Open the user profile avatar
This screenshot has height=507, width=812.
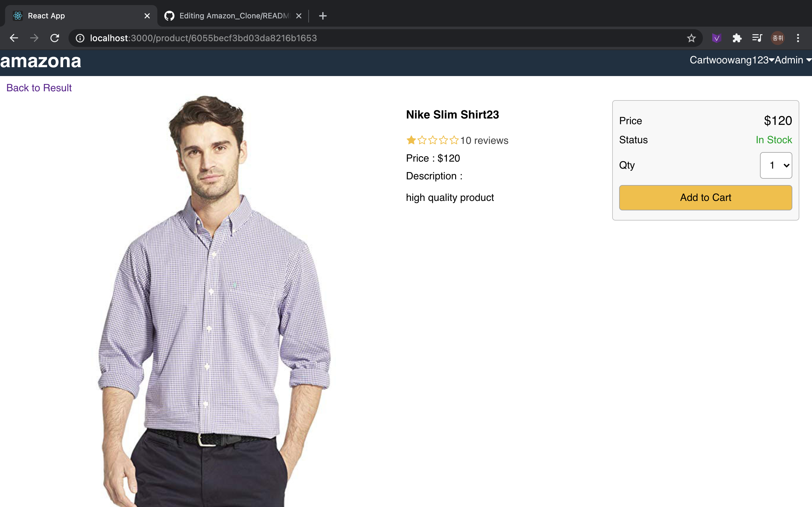point(777,38)
